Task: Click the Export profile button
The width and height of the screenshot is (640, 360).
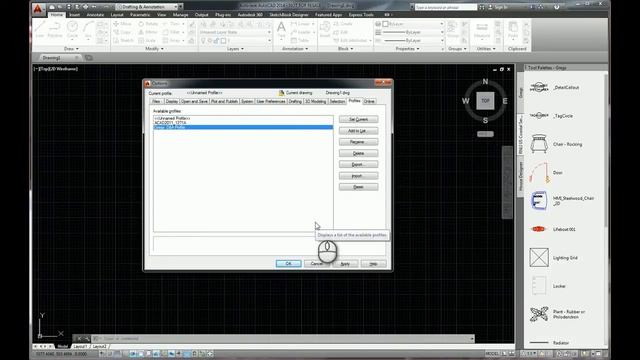Action: pyautogui.click(x=358, y=164)
